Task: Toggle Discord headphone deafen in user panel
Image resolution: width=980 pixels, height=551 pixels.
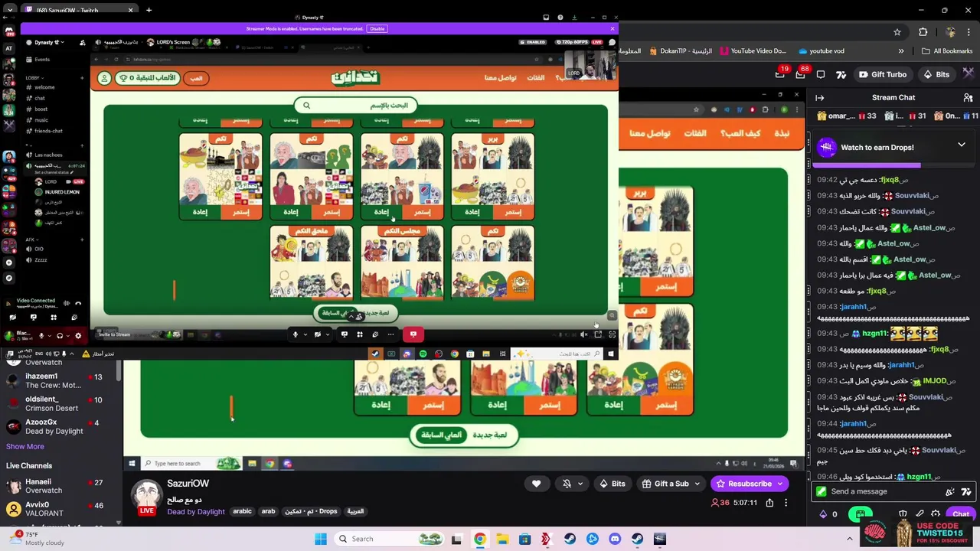Action: tap(60, 335)
